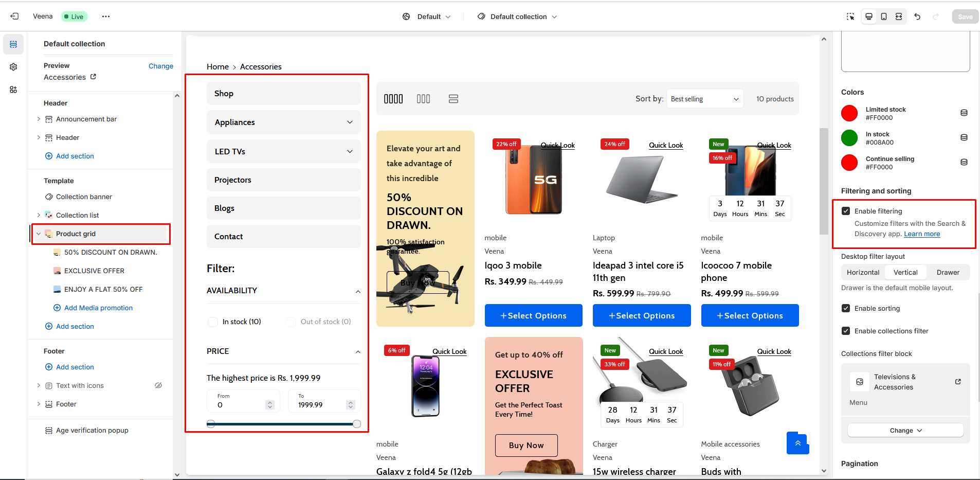Open dynamic source icon for In stock color
This screenshot has width=980, height=480.
964,138
